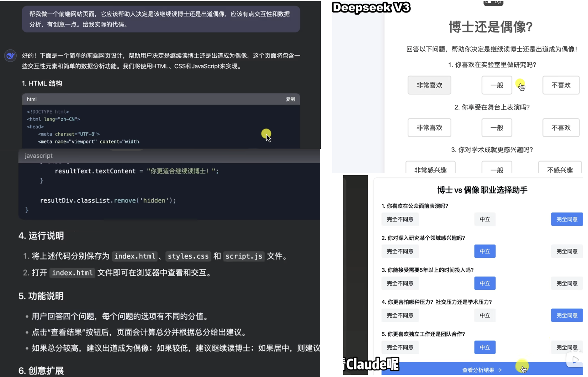Screen dimensions: 588x377
Task: Click the <!DOCTYPE html> code line
Action: 48,112
